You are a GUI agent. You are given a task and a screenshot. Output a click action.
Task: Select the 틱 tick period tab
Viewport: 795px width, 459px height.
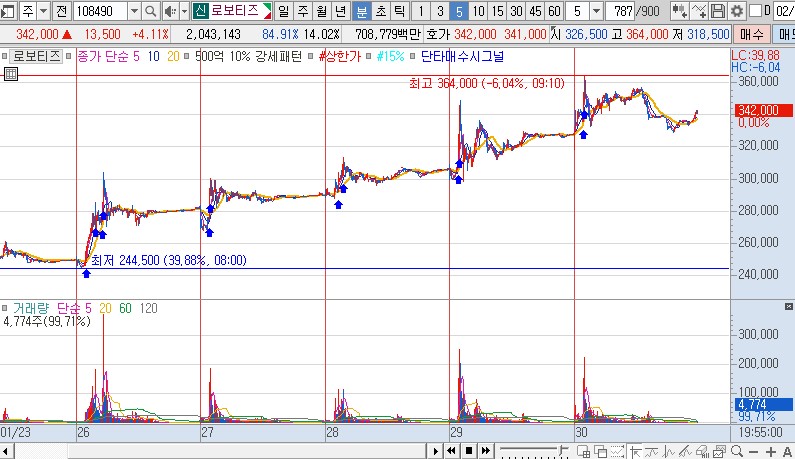400,11
